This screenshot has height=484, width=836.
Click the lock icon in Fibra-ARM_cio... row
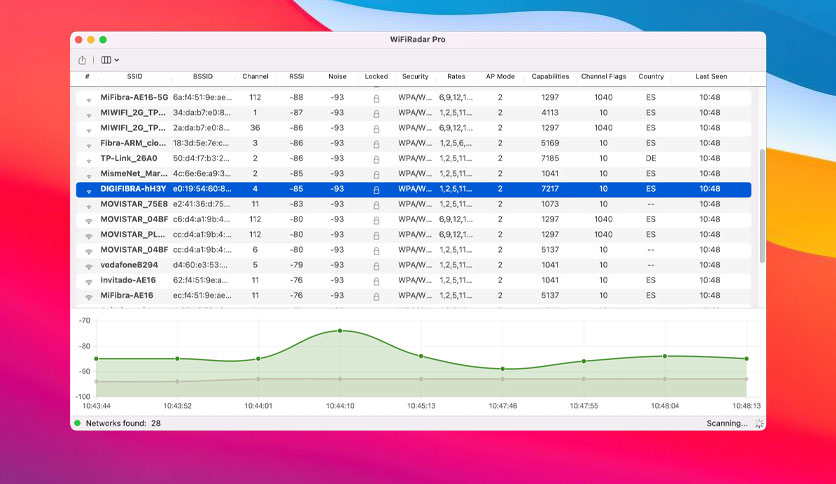tap(376, 144)
